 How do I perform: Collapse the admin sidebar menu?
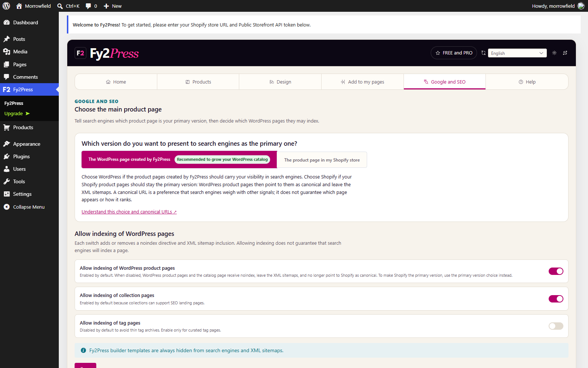29,207
